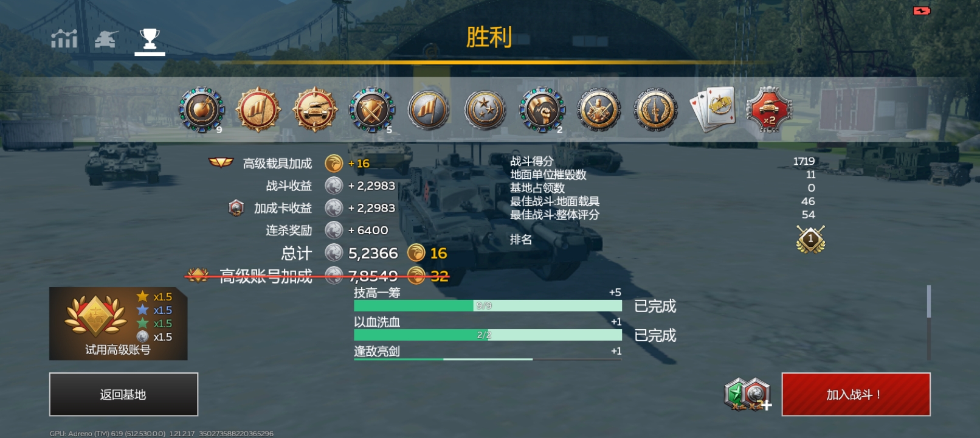The width and height of the screenshot is (980, 438).
Task: Click the task list scrollbar
Action: pos(928,322)
